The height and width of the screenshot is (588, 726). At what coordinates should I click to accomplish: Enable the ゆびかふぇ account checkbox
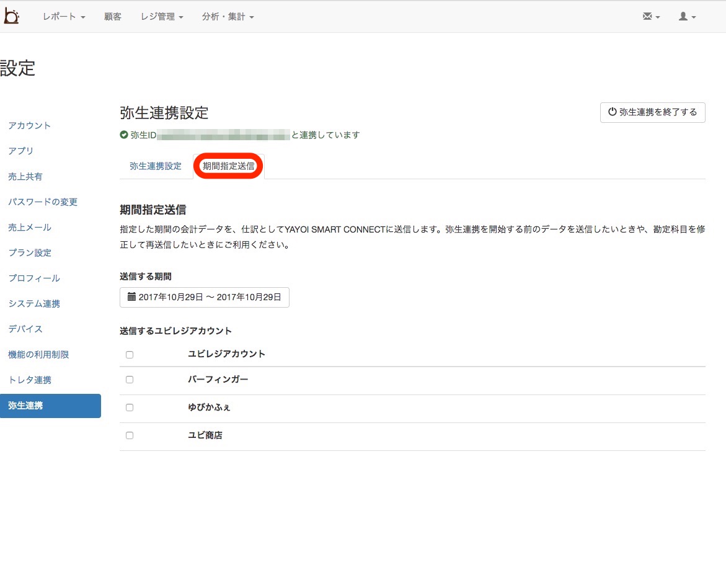point(130,408)
